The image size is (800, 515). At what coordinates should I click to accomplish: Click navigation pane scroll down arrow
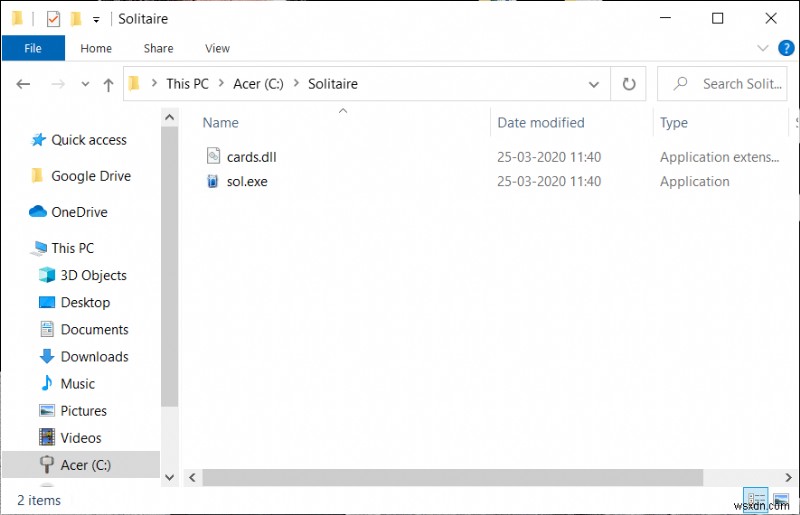[169, 478]
